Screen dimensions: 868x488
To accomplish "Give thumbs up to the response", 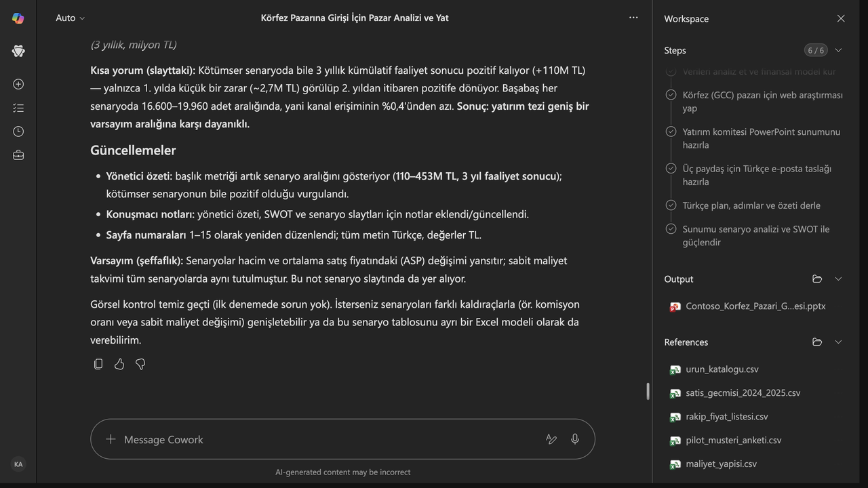I will (119, 364).
